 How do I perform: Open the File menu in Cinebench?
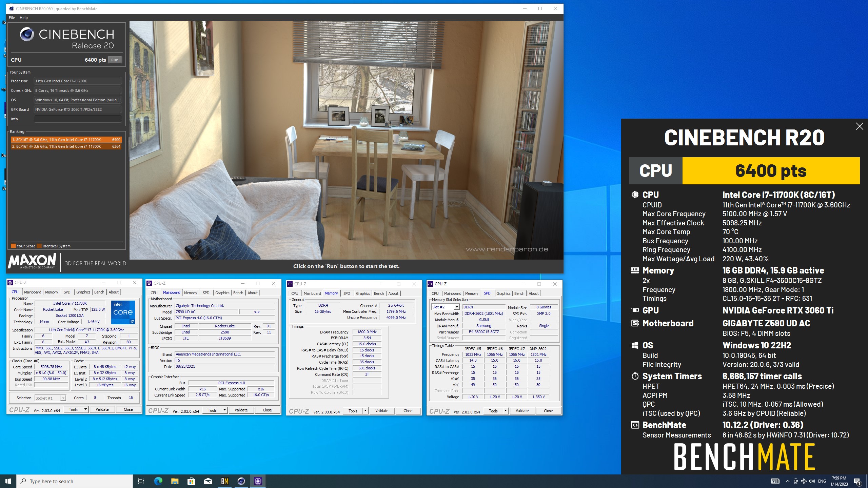12,18
